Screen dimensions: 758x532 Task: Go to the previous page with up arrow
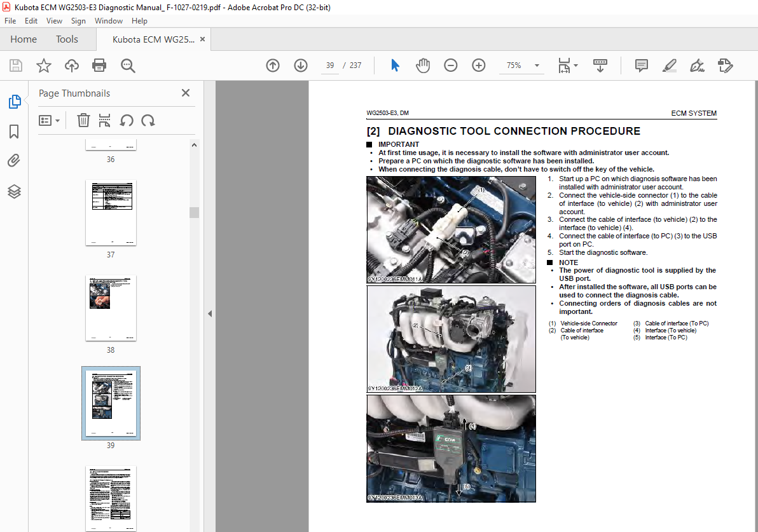click(273, 65)
